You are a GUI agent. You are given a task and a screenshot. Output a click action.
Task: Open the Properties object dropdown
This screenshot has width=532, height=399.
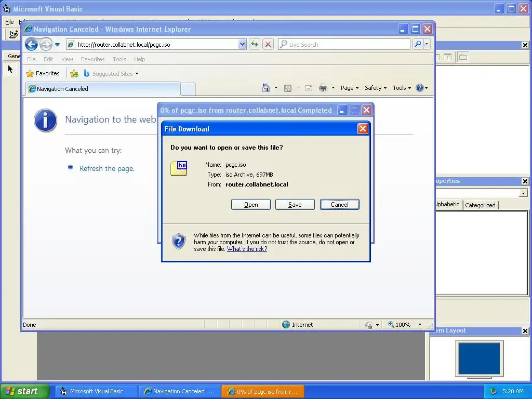click(523, 193)
